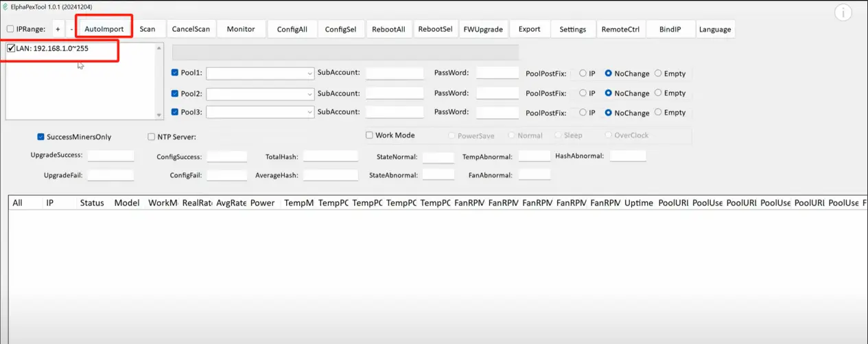Open the Pool2 URL dropdown
Image resolution: width=868 pixels, height=344 pixels.
pyautogui.click(x=309, y=93)
